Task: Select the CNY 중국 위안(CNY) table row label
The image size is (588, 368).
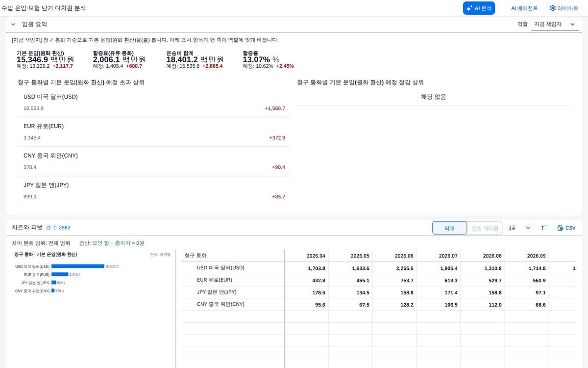Action: click(x=220, y=304)
